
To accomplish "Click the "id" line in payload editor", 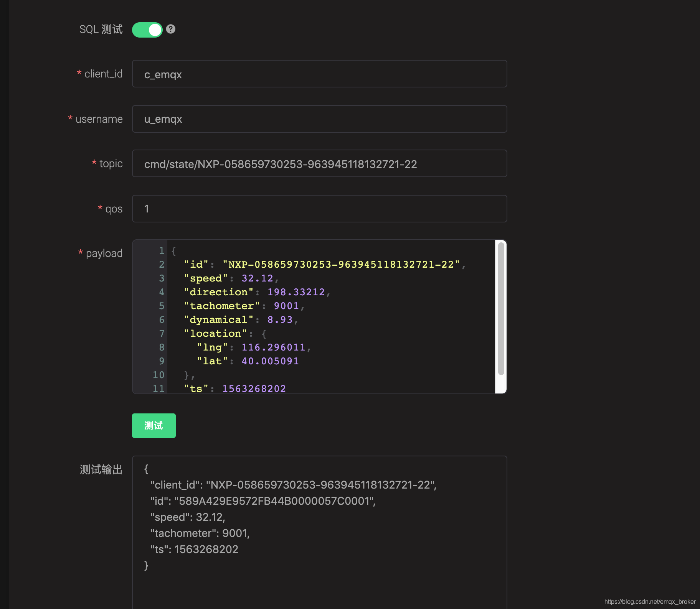I will [325, 265].
